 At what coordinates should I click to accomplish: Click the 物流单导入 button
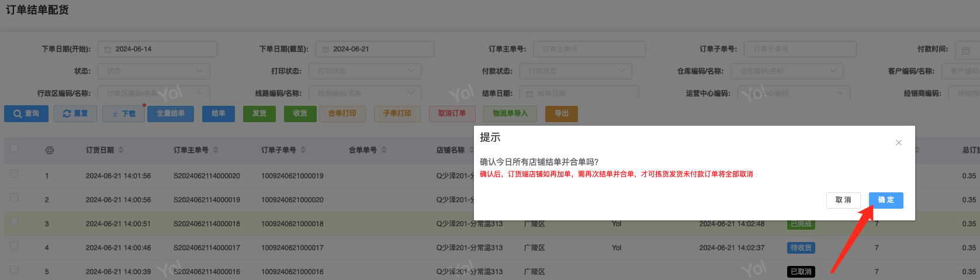(510, 114)
